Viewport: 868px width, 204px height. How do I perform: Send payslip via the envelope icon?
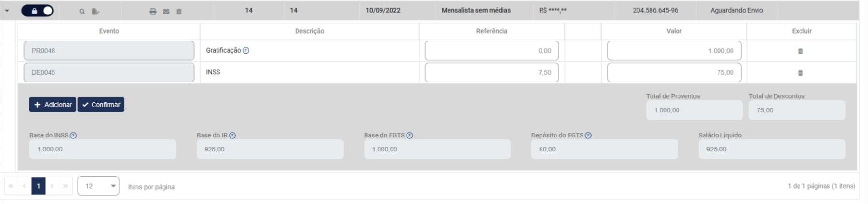pos(166,12)
